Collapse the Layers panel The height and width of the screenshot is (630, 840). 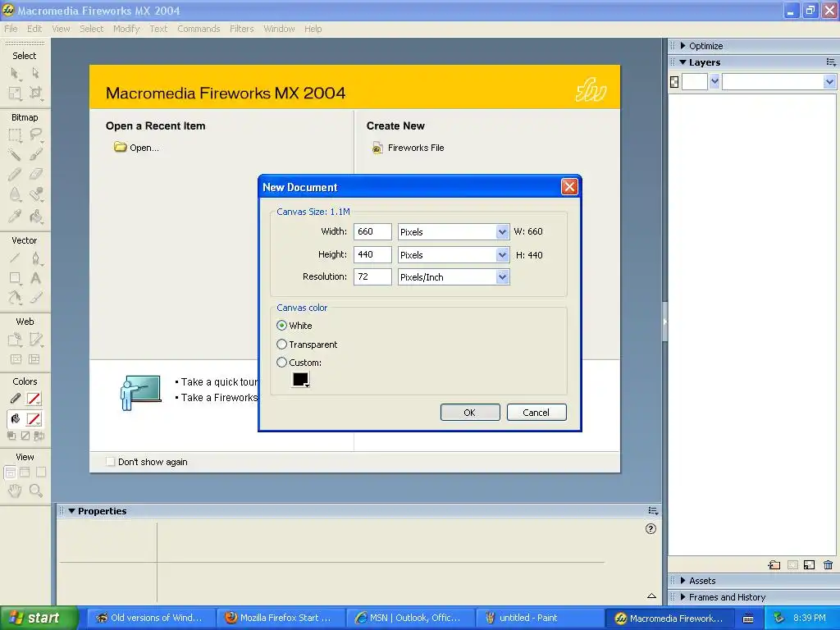point(683,62)
